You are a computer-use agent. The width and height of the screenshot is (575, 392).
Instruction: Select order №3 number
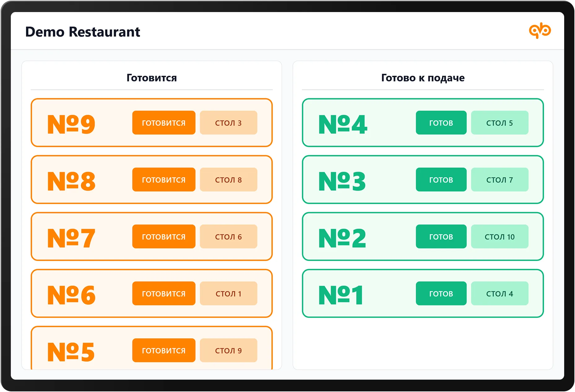(342, 181)
